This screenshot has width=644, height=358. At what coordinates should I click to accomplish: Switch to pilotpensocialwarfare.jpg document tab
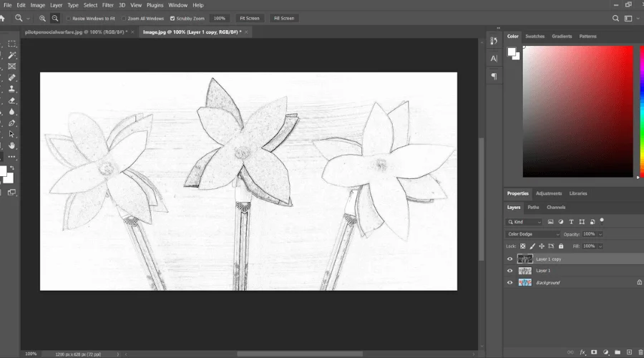tap(76, 32)
